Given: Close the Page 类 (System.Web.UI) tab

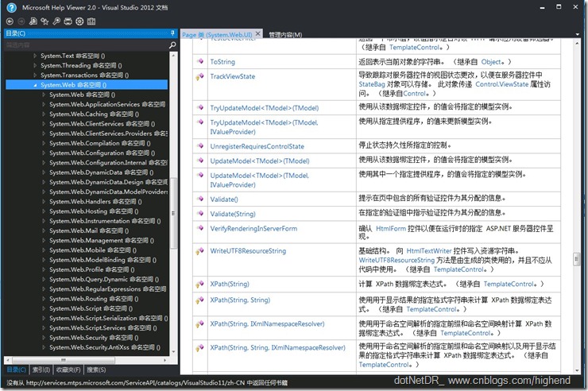Looking at the screenshot, I should pyautogui.click(x=258, y=33).
